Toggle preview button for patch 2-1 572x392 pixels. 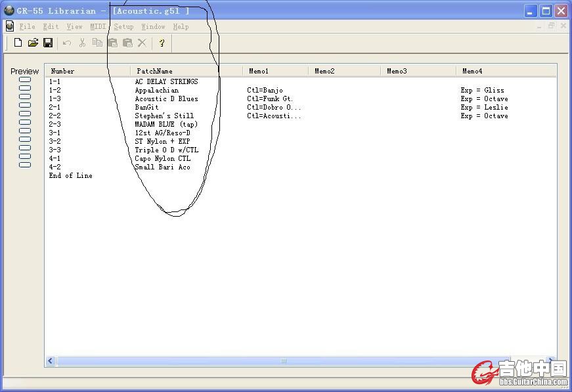pos(25,106)
